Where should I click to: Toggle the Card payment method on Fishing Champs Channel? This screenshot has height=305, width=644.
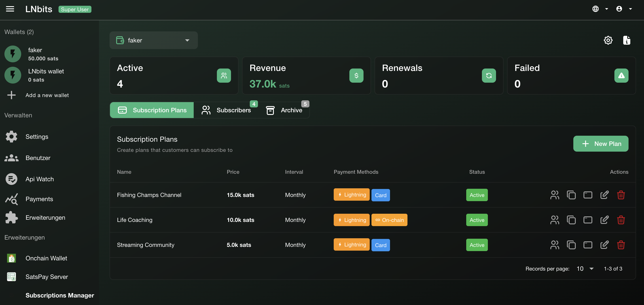pyautogui.click(x=381, y=195)
